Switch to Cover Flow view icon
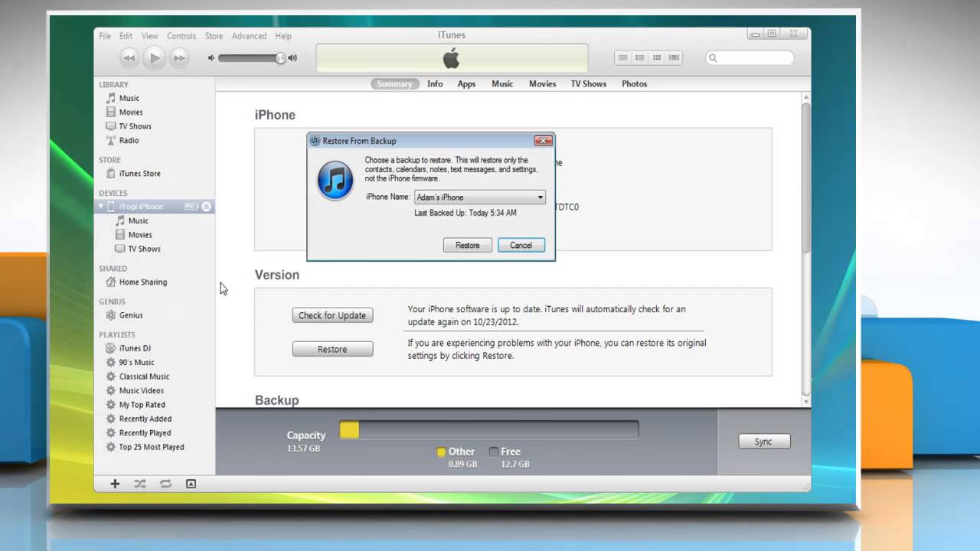Image resolution: width=980 pixels, height=551 pixels. (674, 57)
